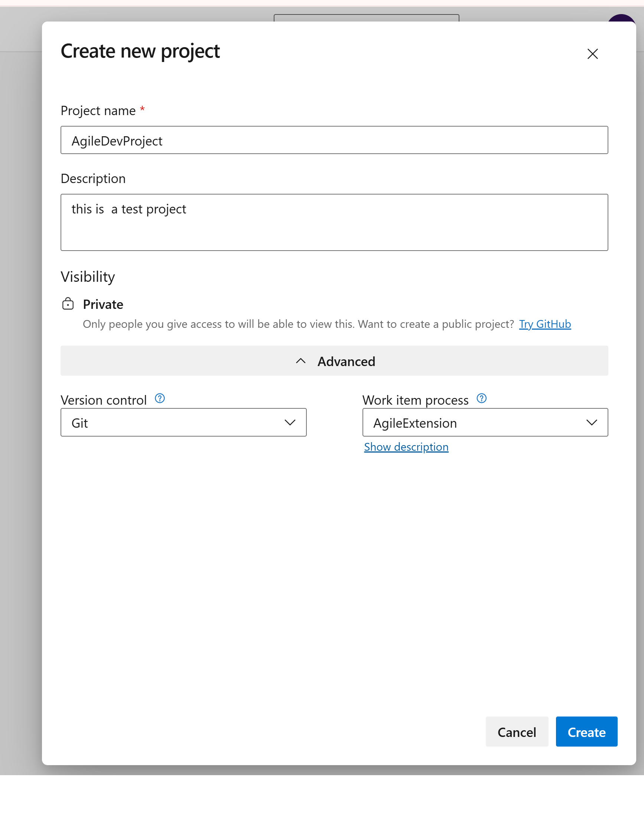
Task: Cancel the new project creation
Action: 517,732
